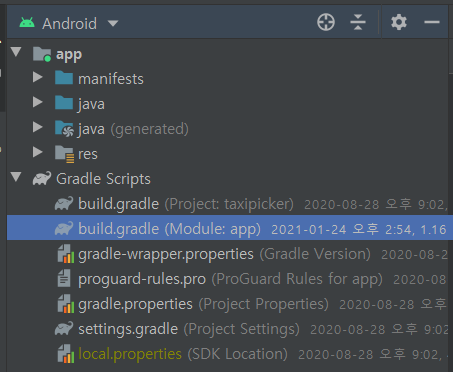453x372 pixels.
Task: Click the Gradle Scripts elephant icon
Action: (42, 178)
